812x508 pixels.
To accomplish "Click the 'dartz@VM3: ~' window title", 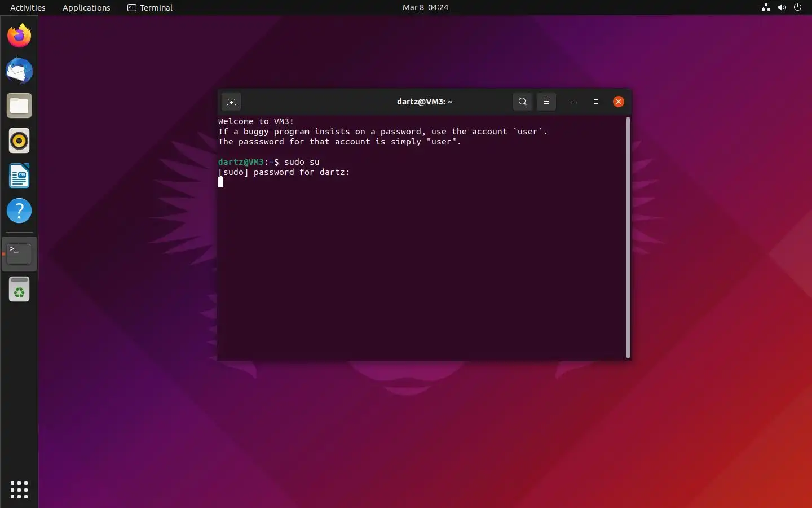I will coord(425,102).
